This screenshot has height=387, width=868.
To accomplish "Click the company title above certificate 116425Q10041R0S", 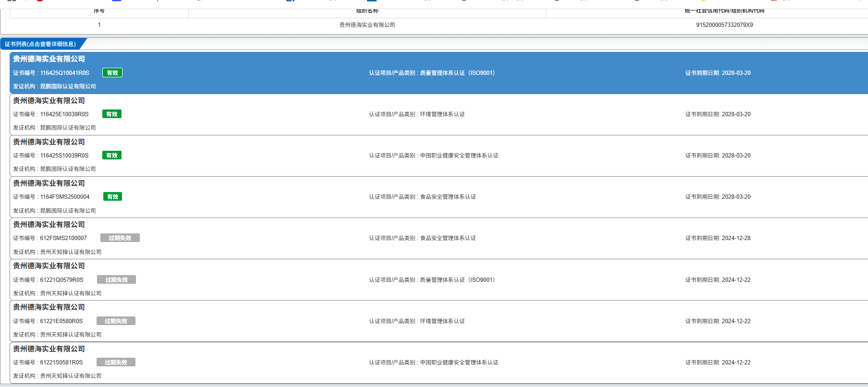I will click(x=49, y=59).
